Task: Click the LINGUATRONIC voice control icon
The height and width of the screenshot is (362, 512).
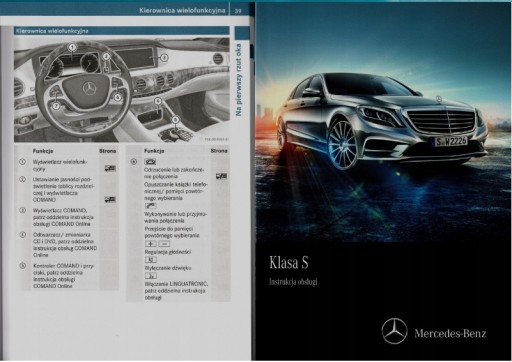Action: click(151, 276)
